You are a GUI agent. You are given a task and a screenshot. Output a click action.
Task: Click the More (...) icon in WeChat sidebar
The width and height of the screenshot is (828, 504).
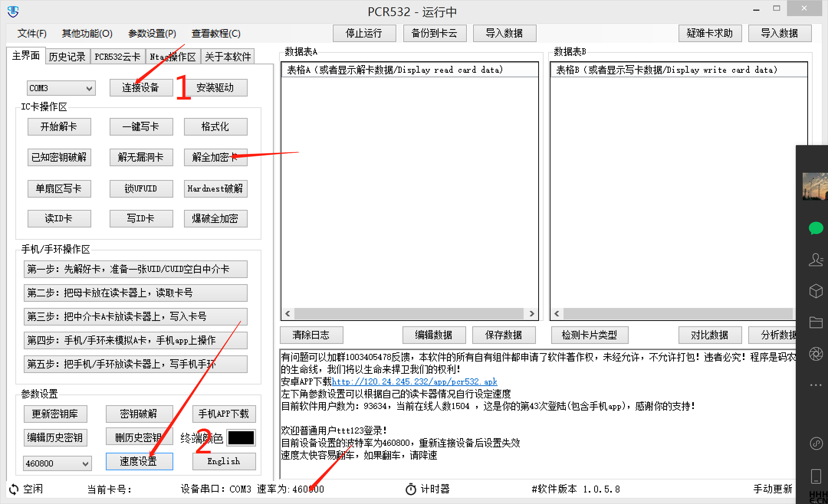816,385
